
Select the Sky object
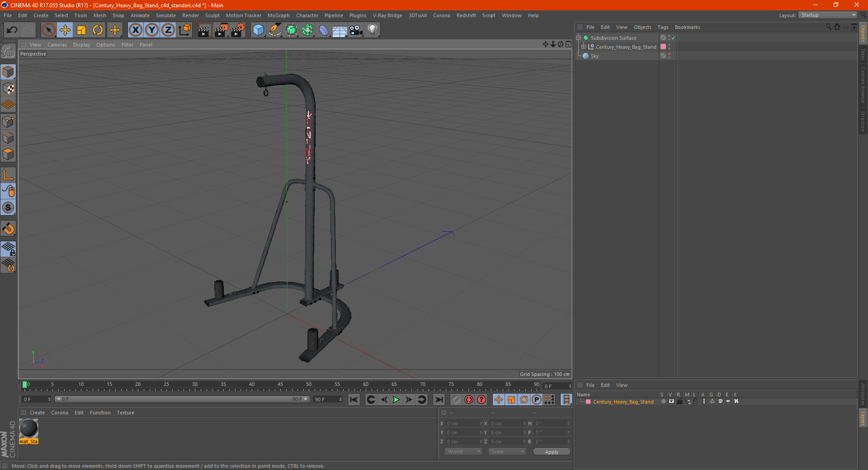pyautogui.click(x=594, y=56)
